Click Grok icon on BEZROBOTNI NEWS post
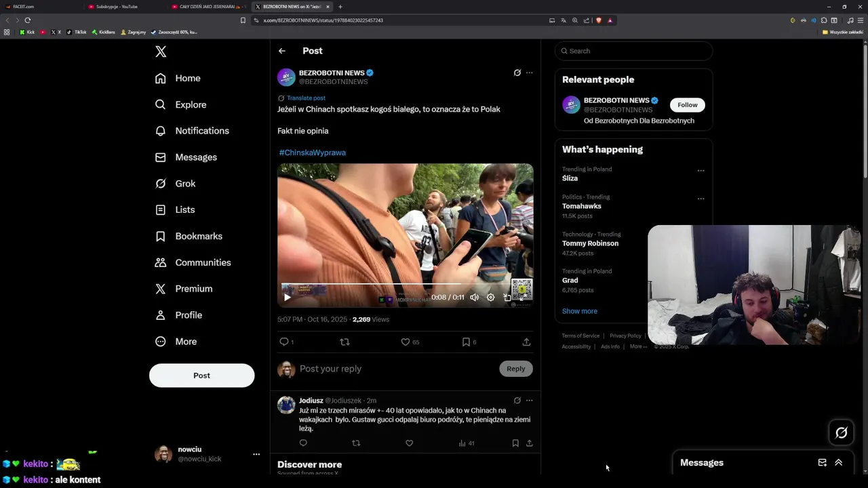 (517, 73)
